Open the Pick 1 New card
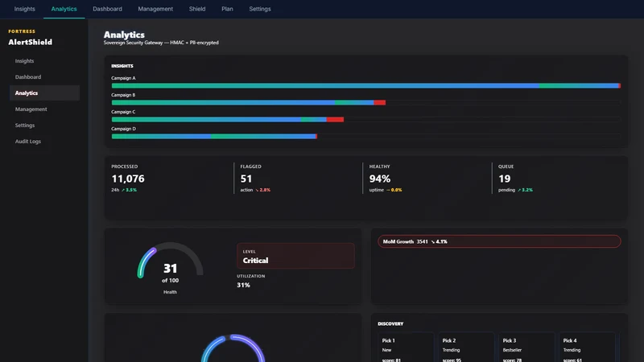The width and height of the screenshot is (644, 362). click(x=406, y=348)
